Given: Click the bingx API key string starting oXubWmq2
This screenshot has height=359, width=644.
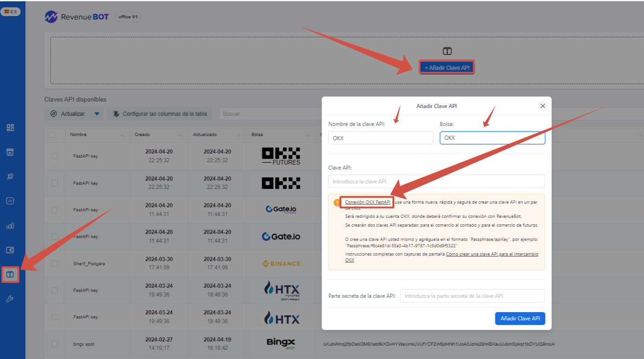Looking at the screenshot, I should click(x=439, y=343).
